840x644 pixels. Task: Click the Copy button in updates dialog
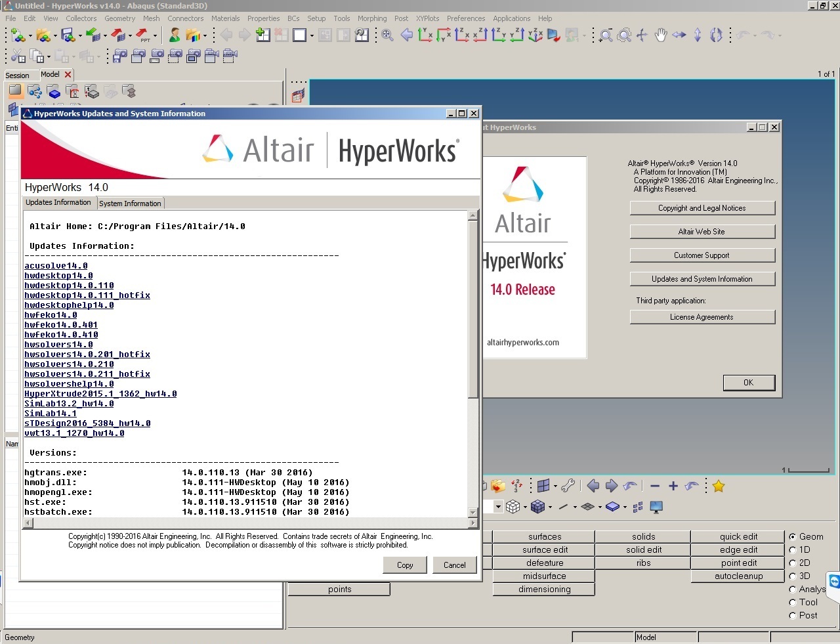(405, 565)
